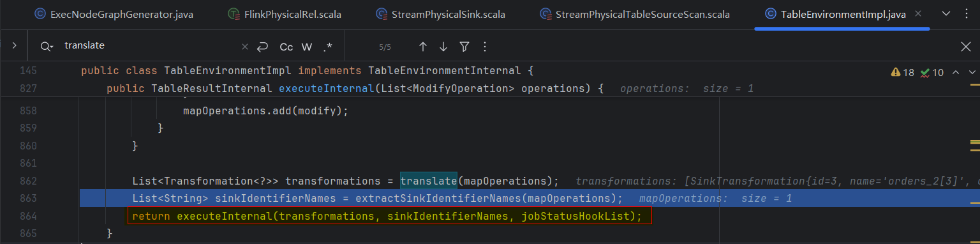Open search filter options funnel icon

coord(464,47)
